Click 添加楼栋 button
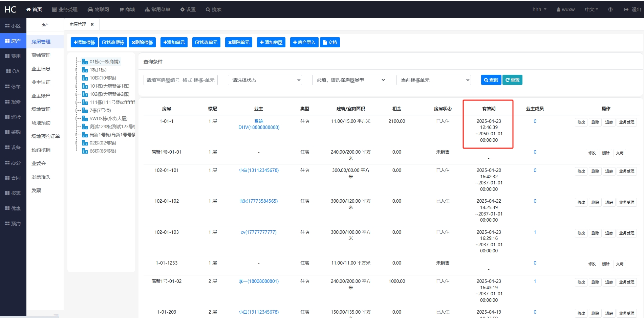 tap(84, 42)
